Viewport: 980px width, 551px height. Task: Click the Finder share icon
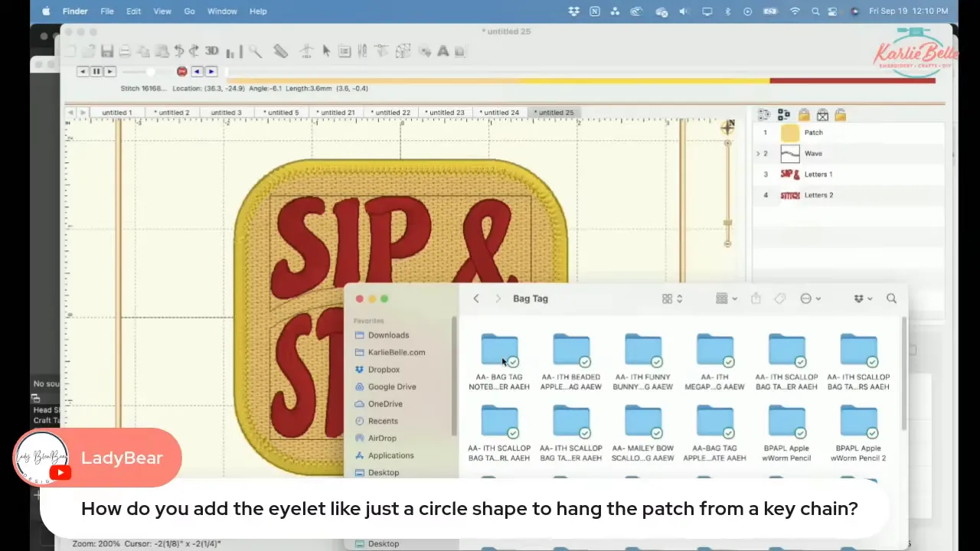point(756,298)
